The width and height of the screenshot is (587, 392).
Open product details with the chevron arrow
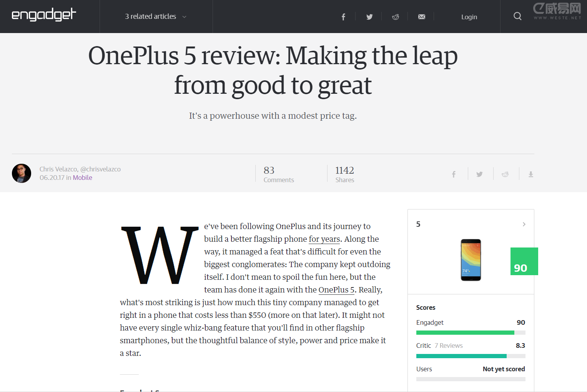click(524, 224)
